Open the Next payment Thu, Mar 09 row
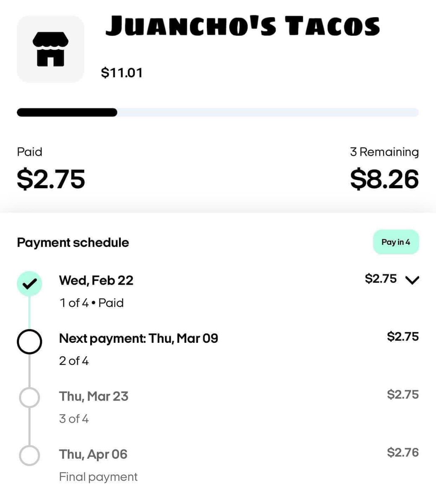Viewport: 436px width, 504px height. [218, 349]
